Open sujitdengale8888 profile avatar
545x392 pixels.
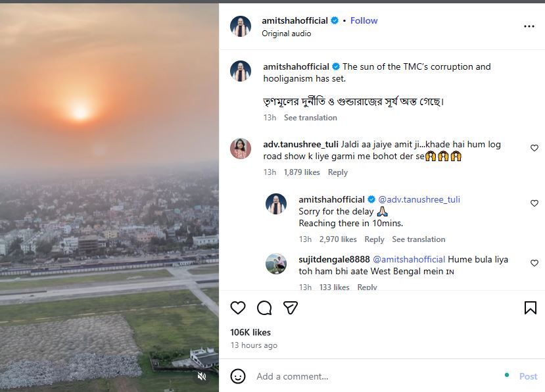pos(276,264)
